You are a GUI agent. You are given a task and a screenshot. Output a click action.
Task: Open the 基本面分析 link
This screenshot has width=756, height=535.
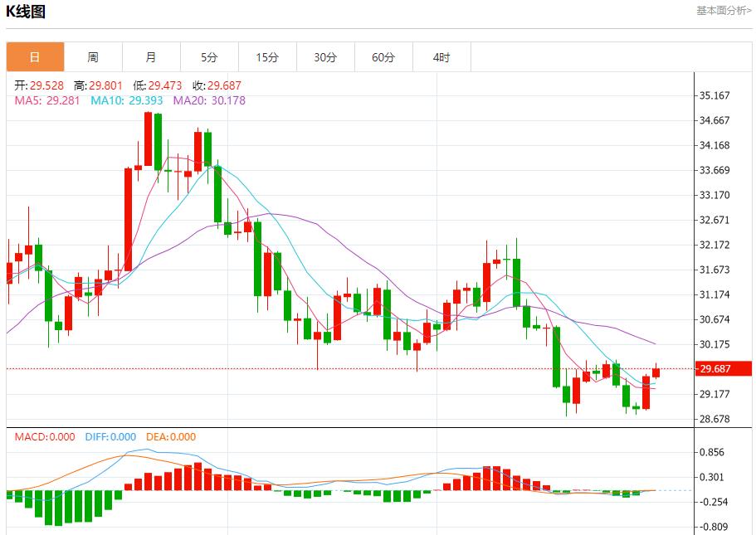(x=723, y=11)
